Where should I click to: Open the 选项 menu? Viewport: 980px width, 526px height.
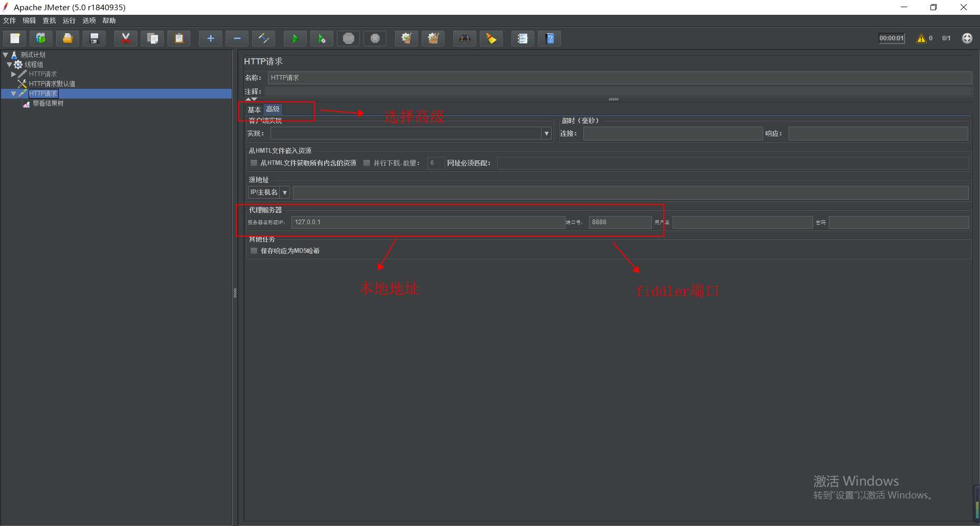coord(89,20)
